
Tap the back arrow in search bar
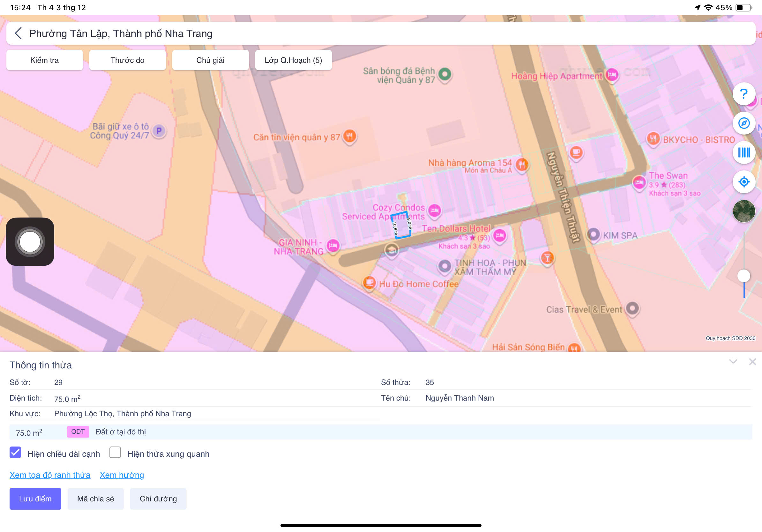[18, 33]
